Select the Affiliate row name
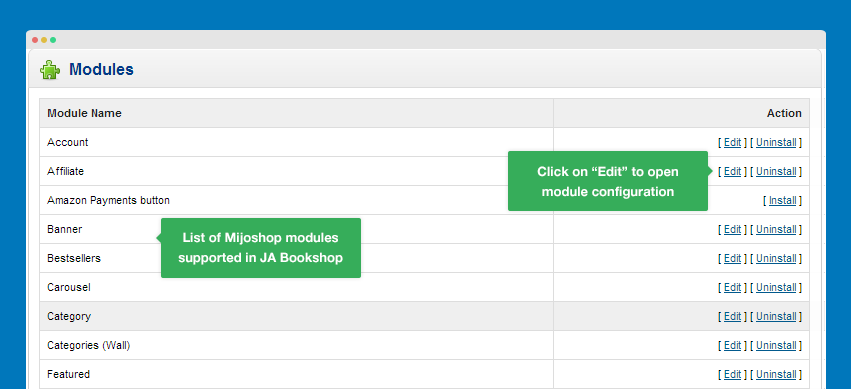This screenshot has width=851, height=389. (66, 171)
